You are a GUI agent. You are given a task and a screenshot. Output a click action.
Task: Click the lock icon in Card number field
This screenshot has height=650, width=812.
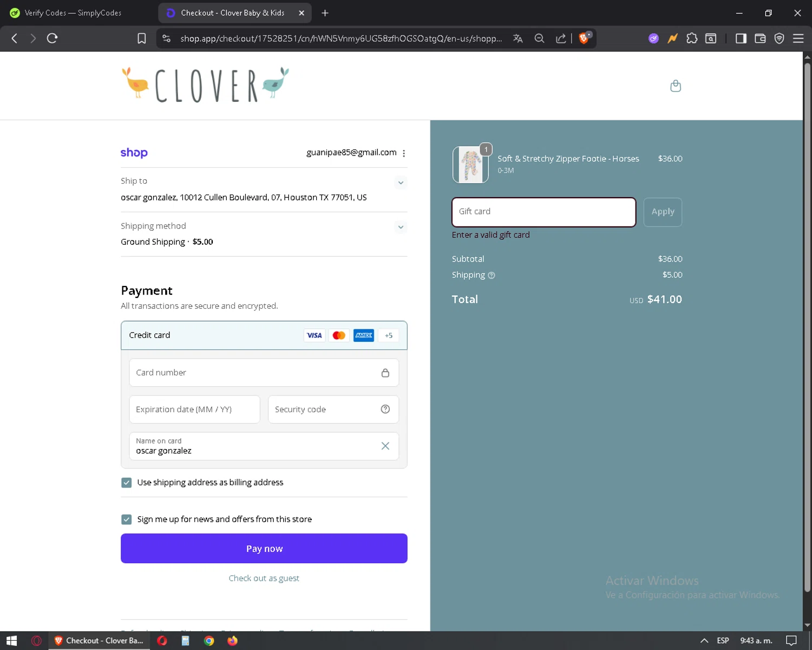[x=385, y=373]
